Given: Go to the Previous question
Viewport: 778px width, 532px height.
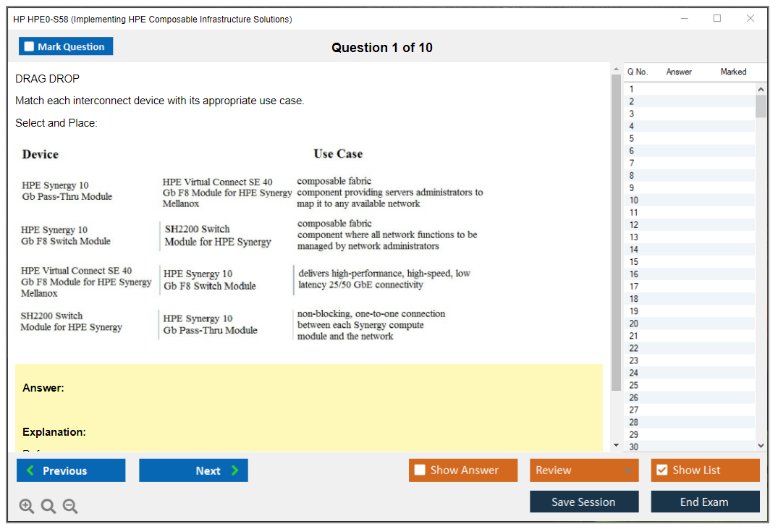Looking at the screenshot, I should [x=71, y=470].
